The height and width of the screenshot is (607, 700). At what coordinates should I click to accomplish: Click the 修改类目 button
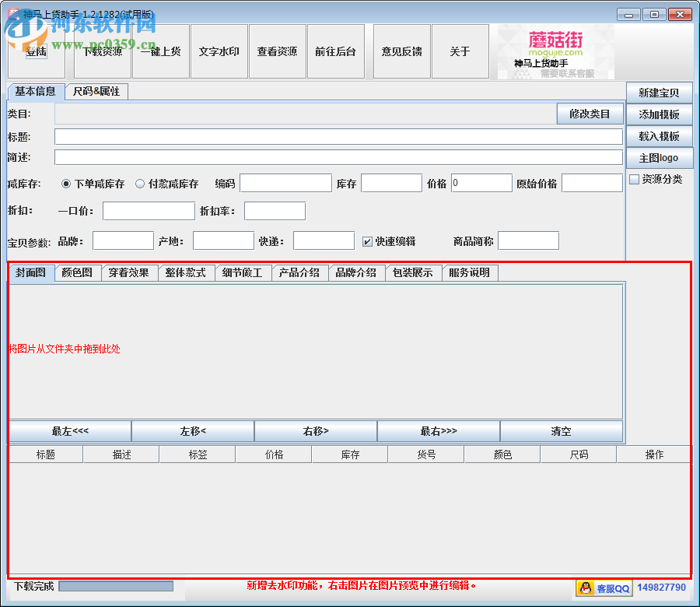tap(590, 114)
